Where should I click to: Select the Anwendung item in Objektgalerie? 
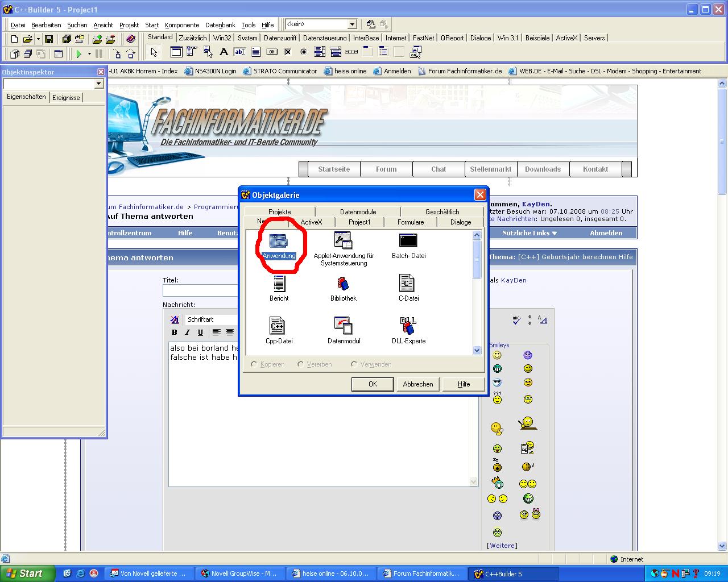point(279,247)
